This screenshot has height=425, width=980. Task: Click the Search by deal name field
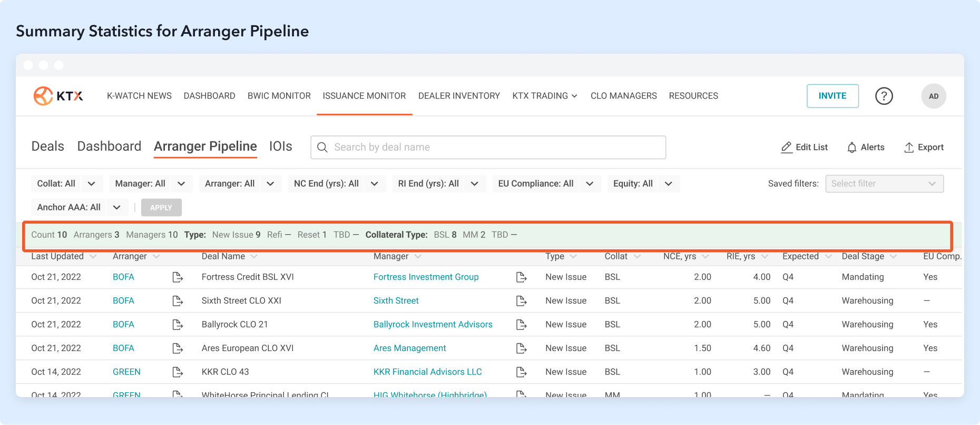tap(488, 148)
